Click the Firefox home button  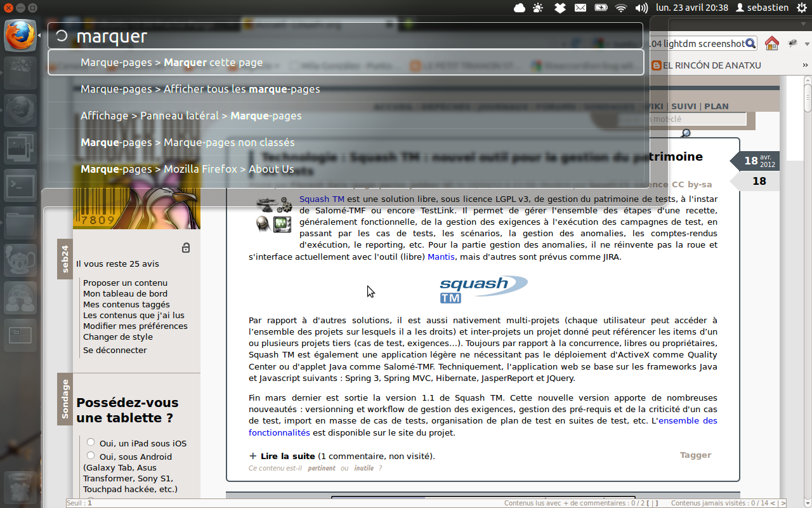[771, 43]
